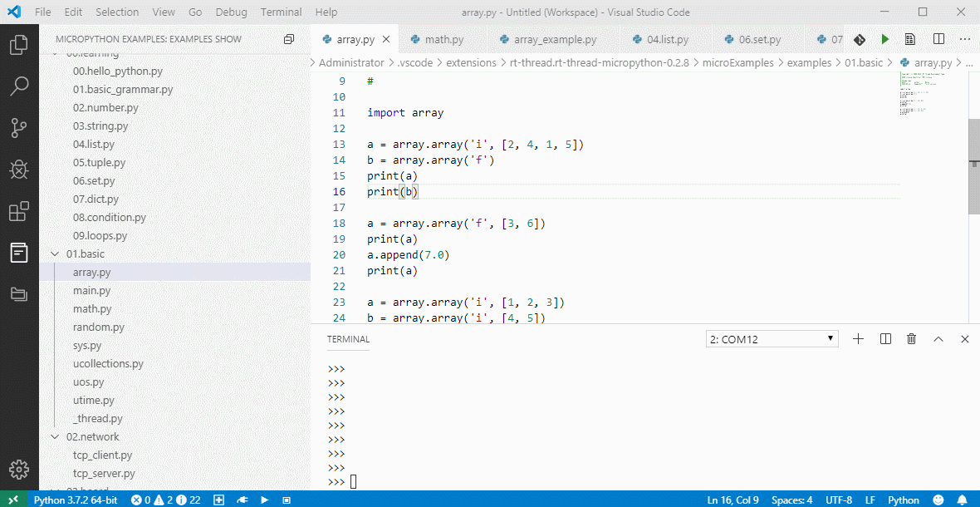Split the terminal pane

885,339
